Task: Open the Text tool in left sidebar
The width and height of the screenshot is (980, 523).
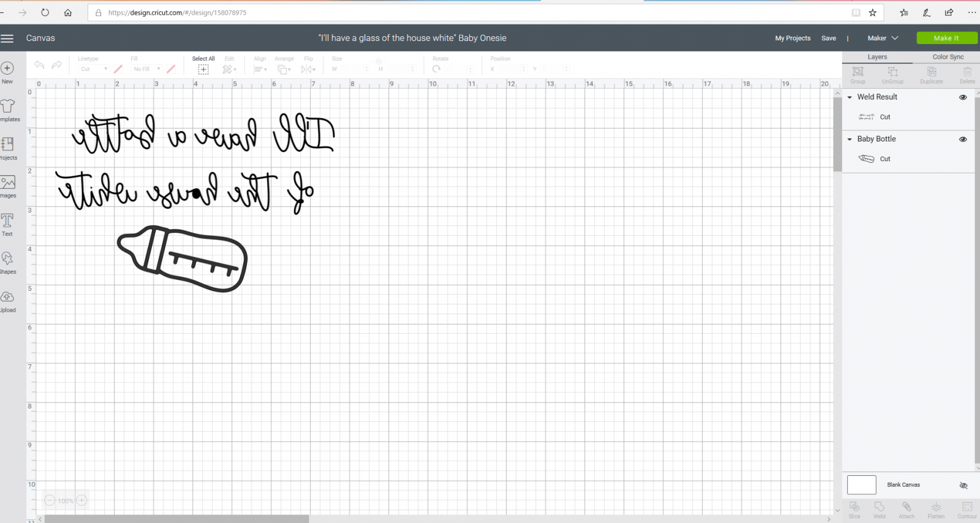Action: 7,224
